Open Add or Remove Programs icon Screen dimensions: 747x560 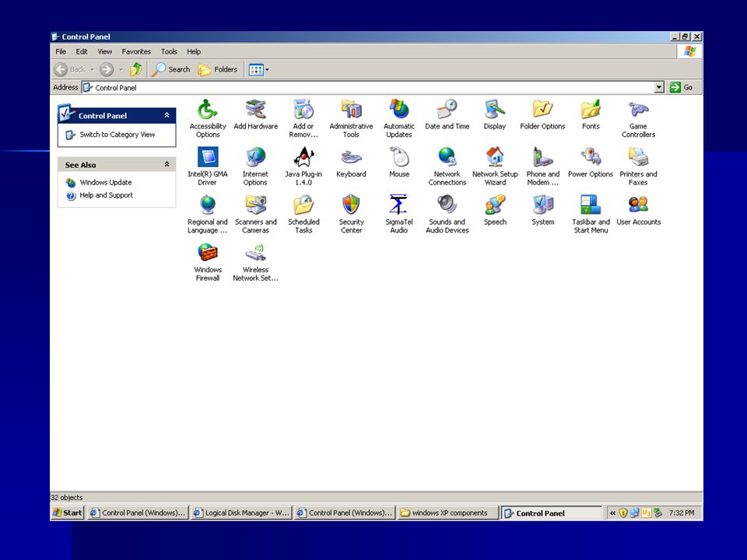303,118
